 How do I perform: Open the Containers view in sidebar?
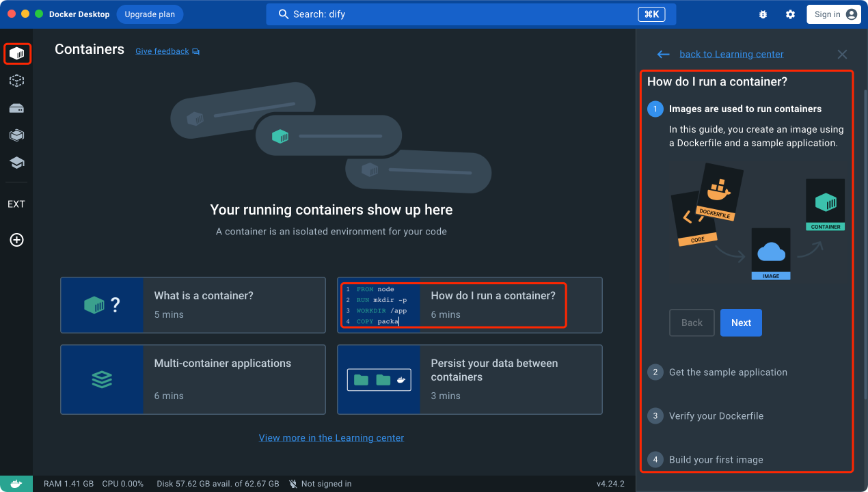click(x=16, y=53)
